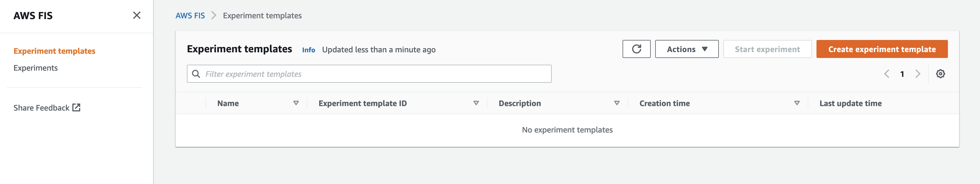The width and height of the screenshot is (980, 184).
Task: Click the Info link beside heading
Action: coord(308,50)
